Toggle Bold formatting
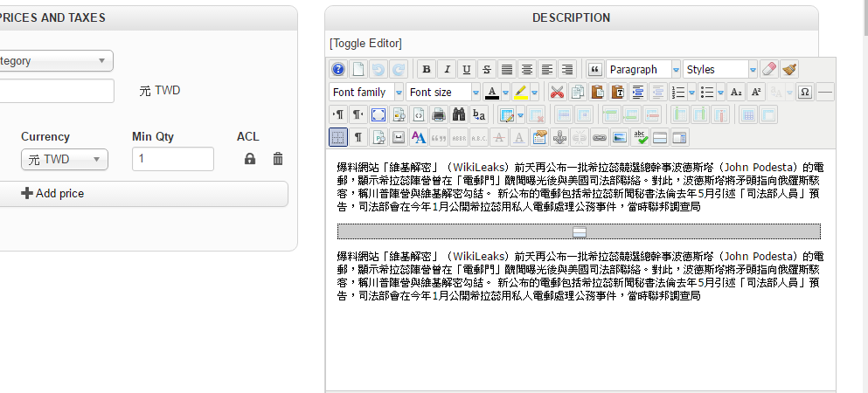The image size is (868, 393). click(427, 69)
